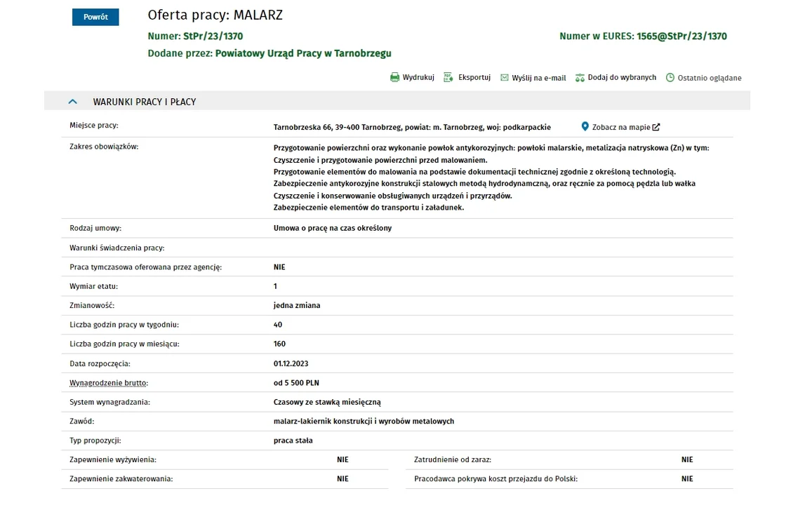
Task: Click the Wynagrodzenie brutto label
Action: tap(109, 384)
